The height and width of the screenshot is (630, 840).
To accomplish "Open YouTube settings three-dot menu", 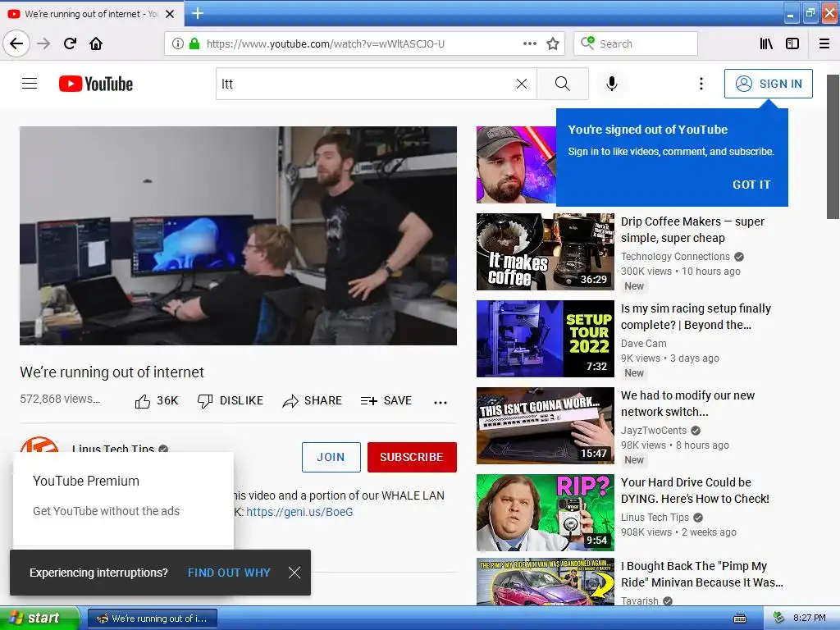I will 701,84.
